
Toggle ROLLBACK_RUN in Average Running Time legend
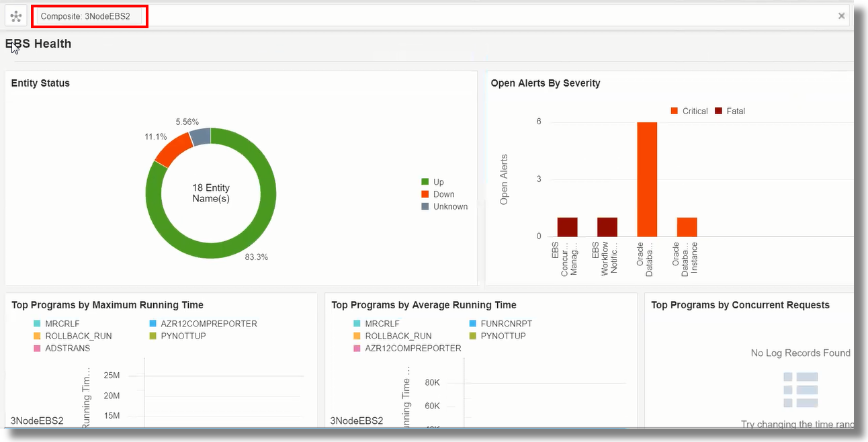tap(392, 336)
